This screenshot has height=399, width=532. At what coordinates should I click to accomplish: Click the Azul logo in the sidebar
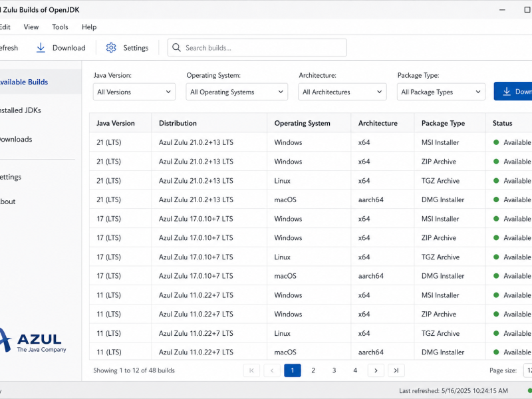pos(33,340)
